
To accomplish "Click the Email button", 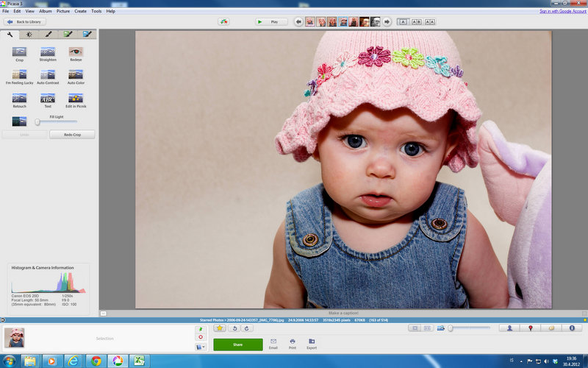I will 273,344.
